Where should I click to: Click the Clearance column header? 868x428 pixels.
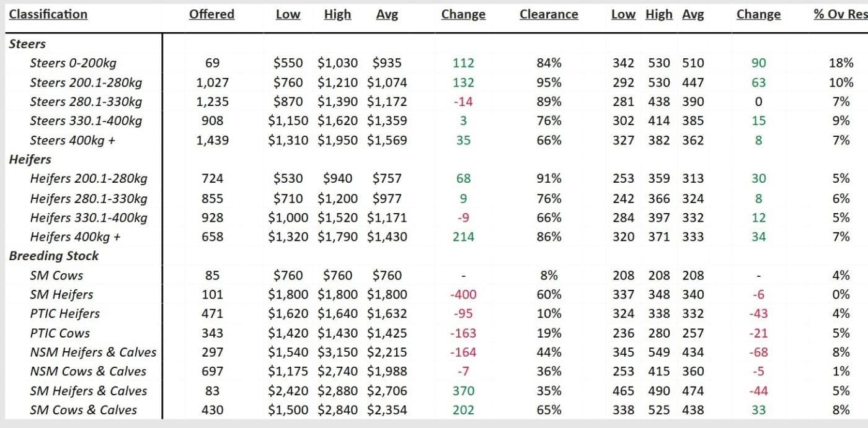[549, 14]
